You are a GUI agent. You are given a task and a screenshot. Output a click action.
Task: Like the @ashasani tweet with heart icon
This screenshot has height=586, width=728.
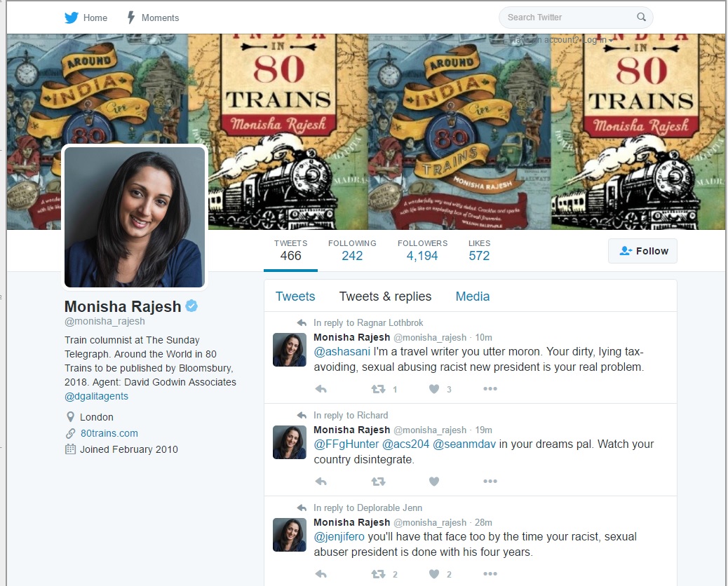[434, 389]
